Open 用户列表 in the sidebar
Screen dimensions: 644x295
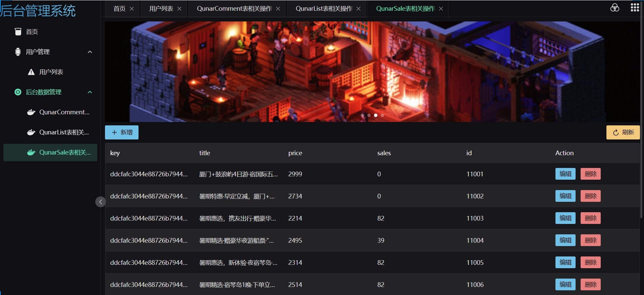[50, 72]
